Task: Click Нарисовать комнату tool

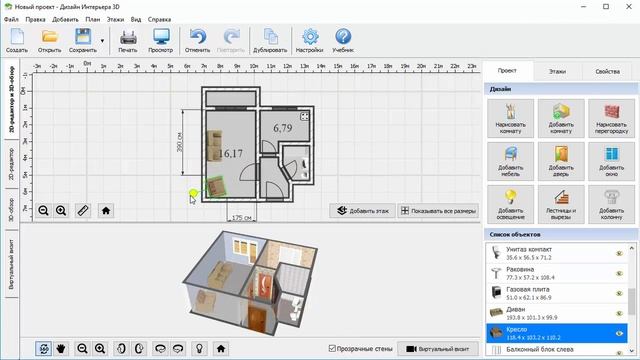Action: [510, 118]
